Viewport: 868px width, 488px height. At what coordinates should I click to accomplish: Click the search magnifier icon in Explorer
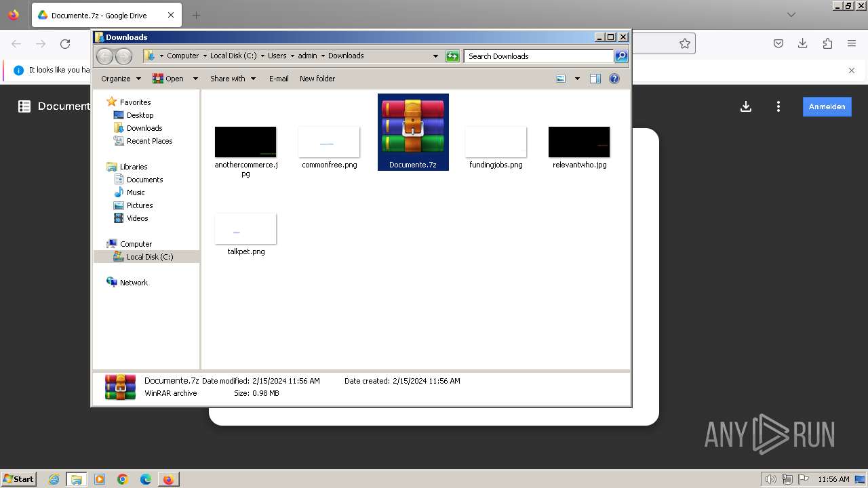(x=620, y=56)
